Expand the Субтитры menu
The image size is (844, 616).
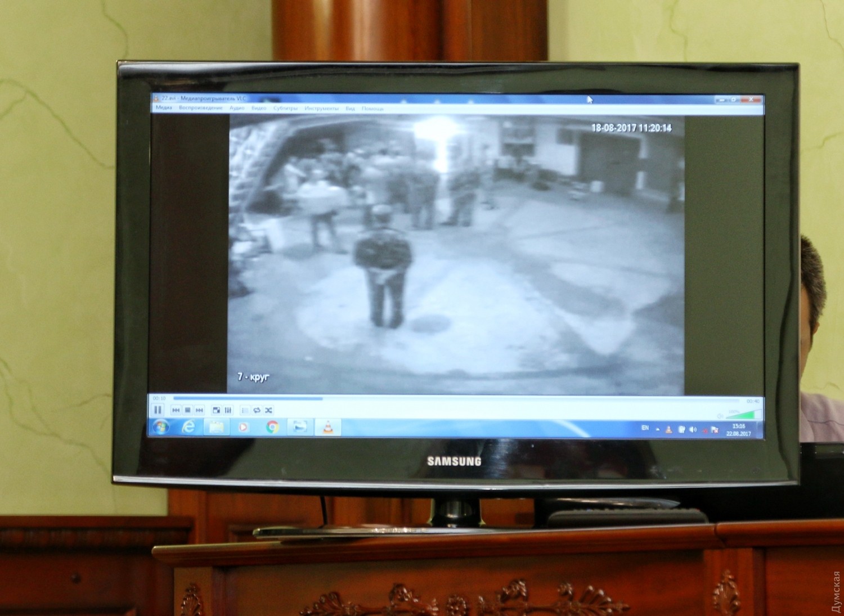(285, 108)
